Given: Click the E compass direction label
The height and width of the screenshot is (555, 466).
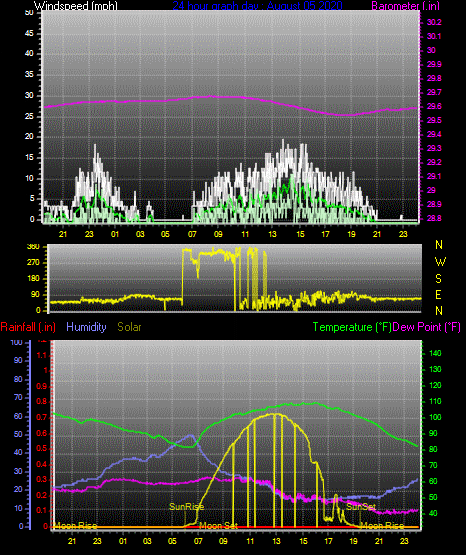Looking at the screenshot, I should (439, 294).
